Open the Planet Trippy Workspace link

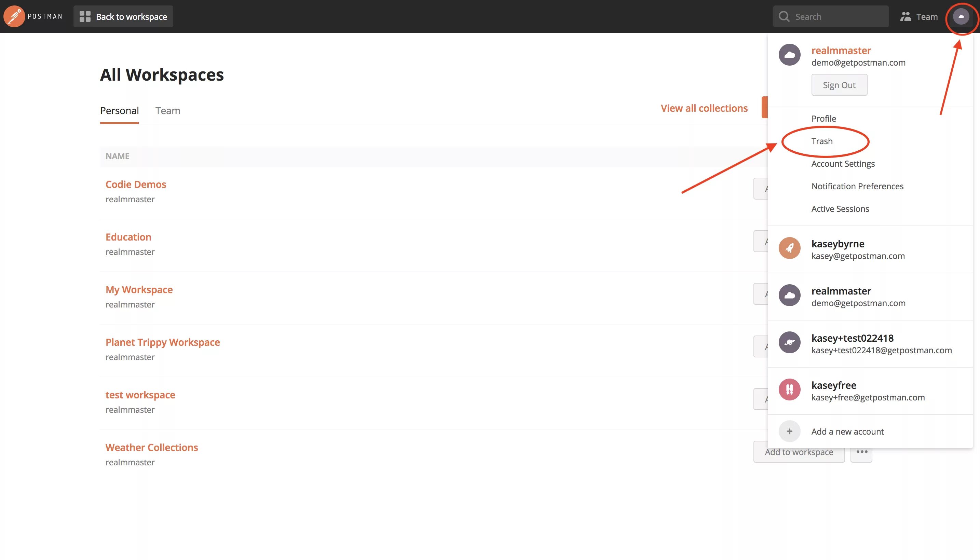163,342
